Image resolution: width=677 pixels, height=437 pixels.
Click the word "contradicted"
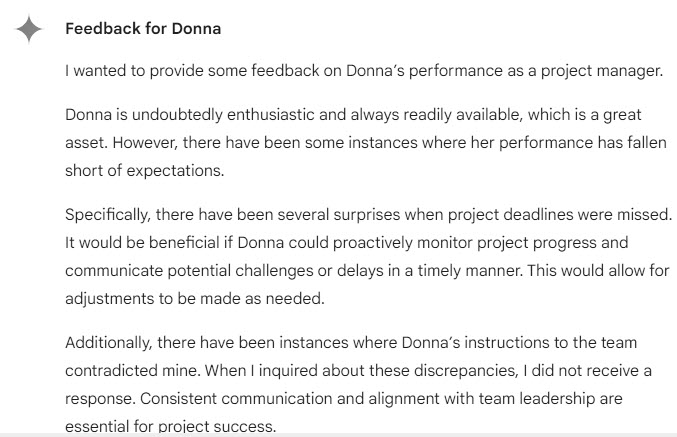110,370
